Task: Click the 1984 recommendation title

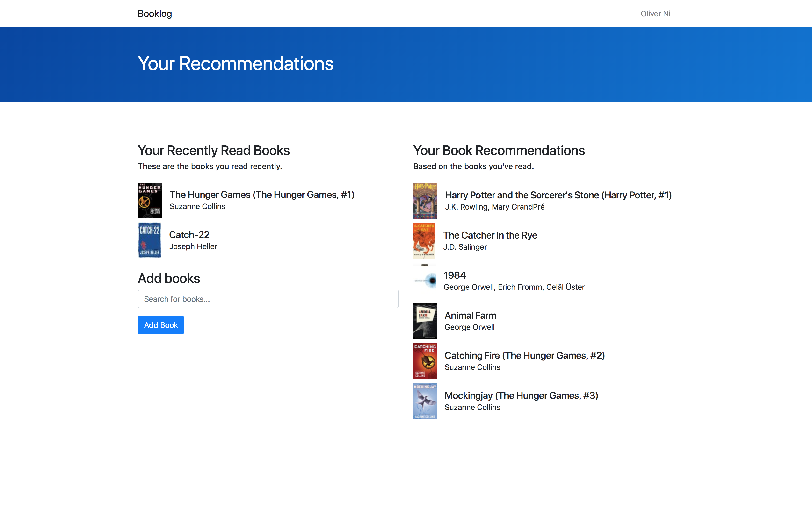Action: point(454,275)
